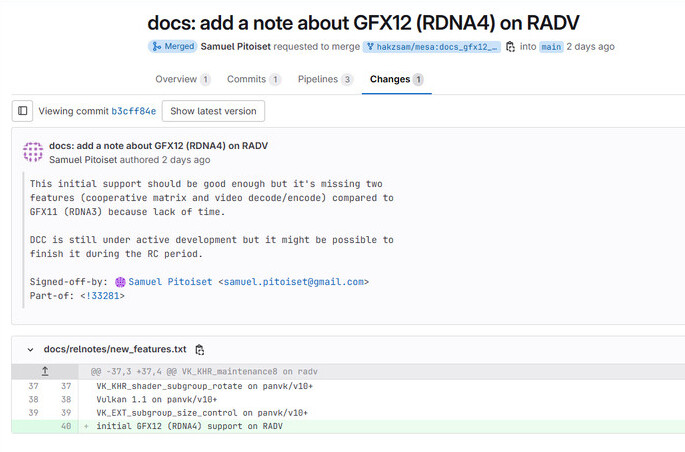
Task: Click the Show latest version button
Action: click(213, 111)
